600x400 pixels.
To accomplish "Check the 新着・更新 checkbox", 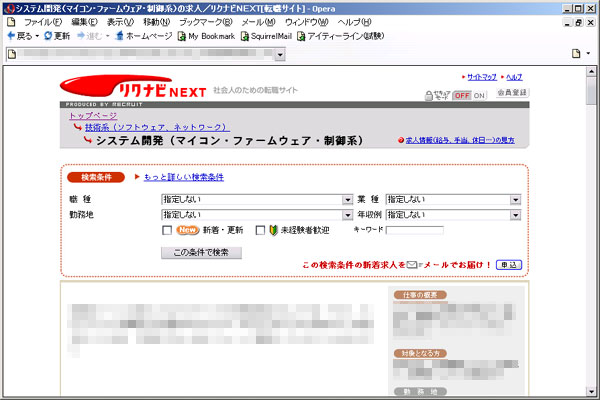I will [167, 231].
